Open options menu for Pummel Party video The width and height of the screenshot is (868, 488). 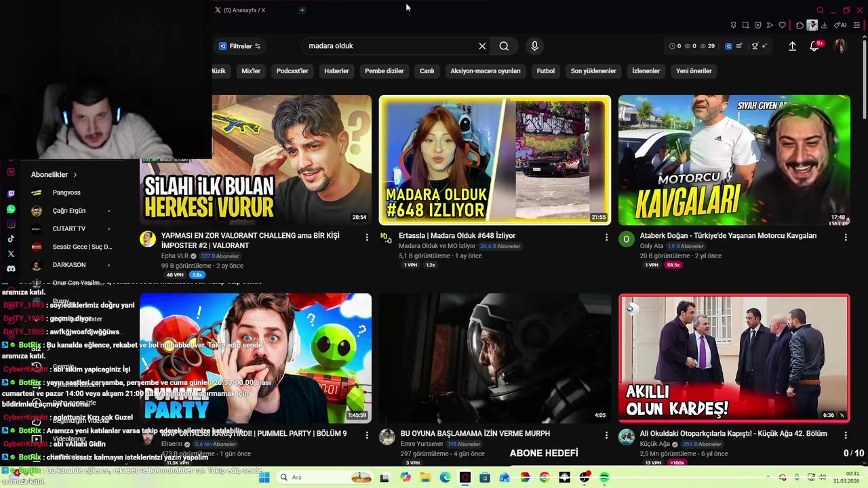tap(367, 435)
